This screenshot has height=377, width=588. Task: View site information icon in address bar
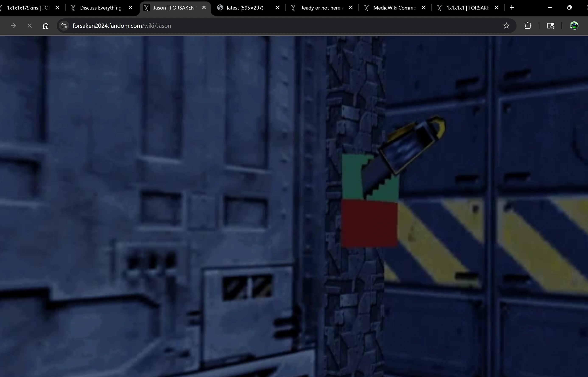point(64,26)
